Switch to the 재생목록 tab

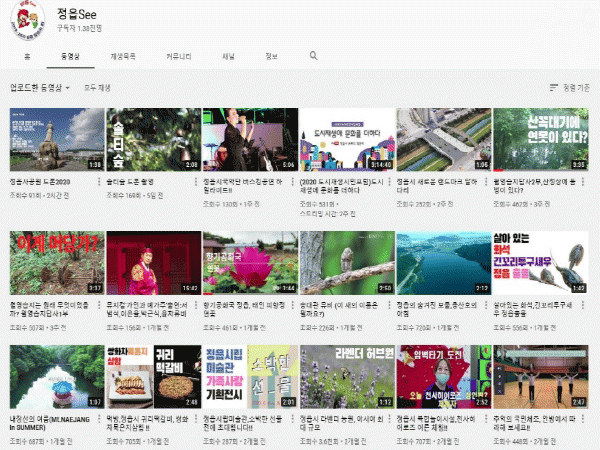124,56
